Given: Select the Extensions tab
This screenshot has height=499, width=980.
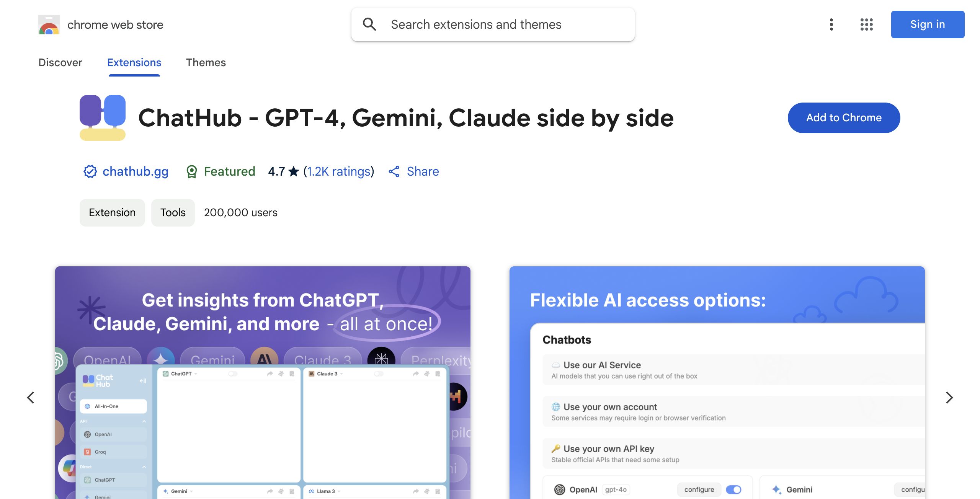Looking at the screenshot, I should (134, 62).
